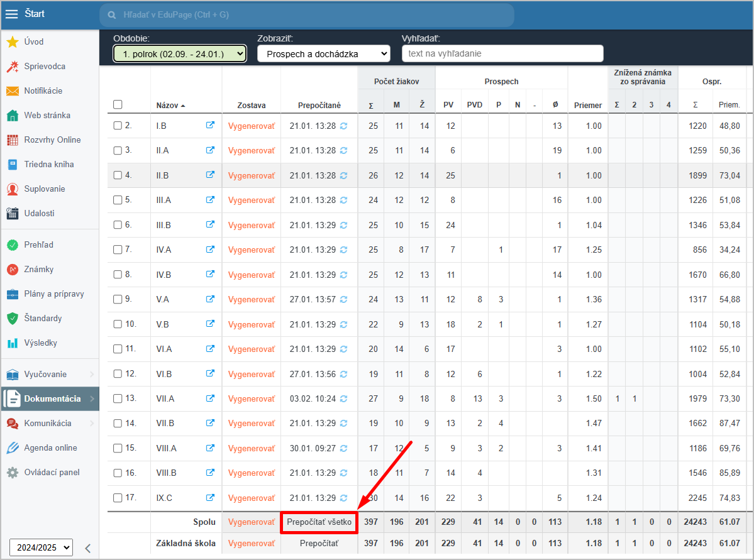This screenshot has height=560, width=754.
Task: Open the Zobraziť view dropdown
Action: pyautogui.click(x=323, y=54)
